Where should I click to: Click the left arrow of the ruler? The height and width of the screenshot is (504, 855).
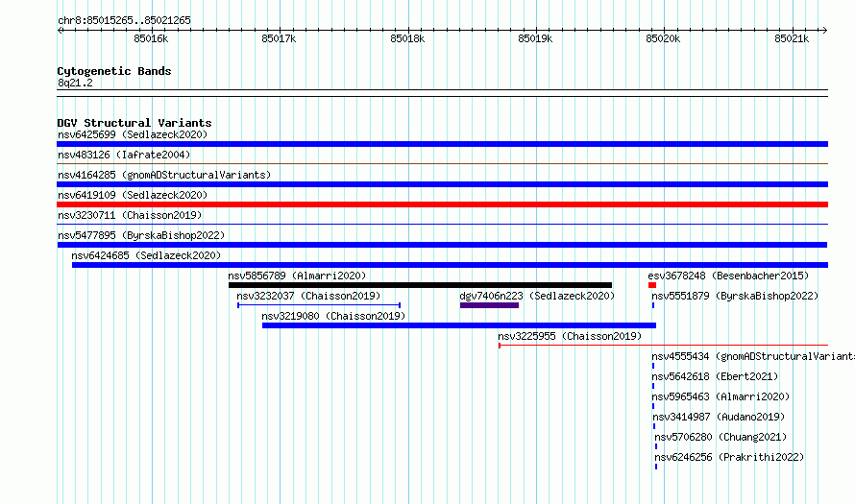[61, 30]
